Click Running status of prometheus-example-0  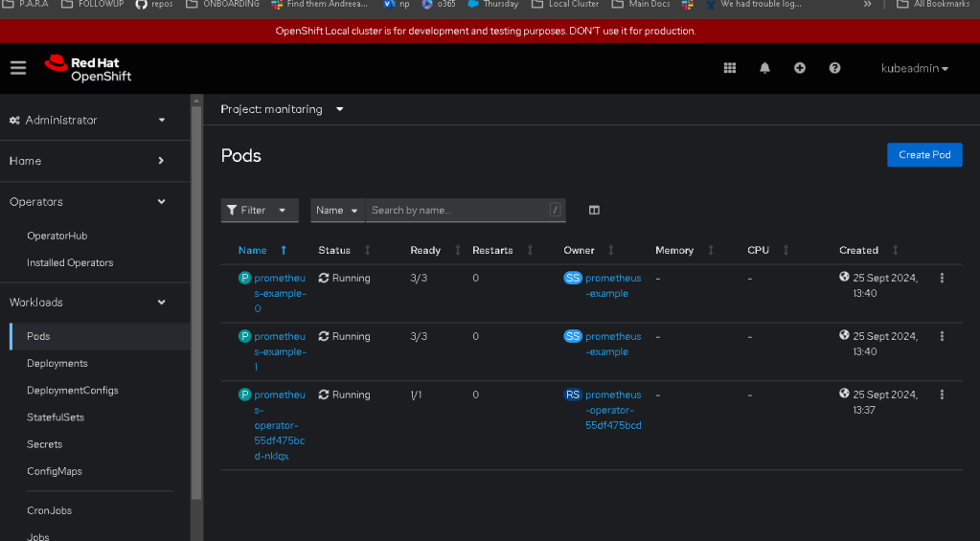(344, 278)
